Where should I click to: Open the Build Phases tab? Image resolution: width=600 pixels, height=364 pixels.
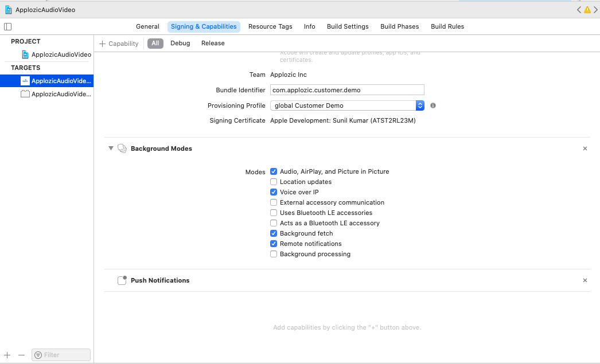pos(399,26)
